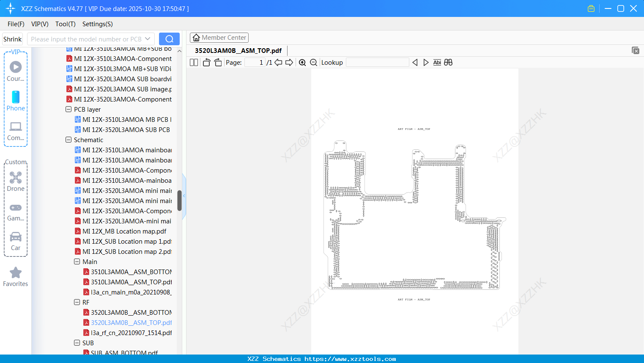Image resolution: width=644 pixels, height=363 pixels.
Task: Open the Drone category
Action: point(16,181)
